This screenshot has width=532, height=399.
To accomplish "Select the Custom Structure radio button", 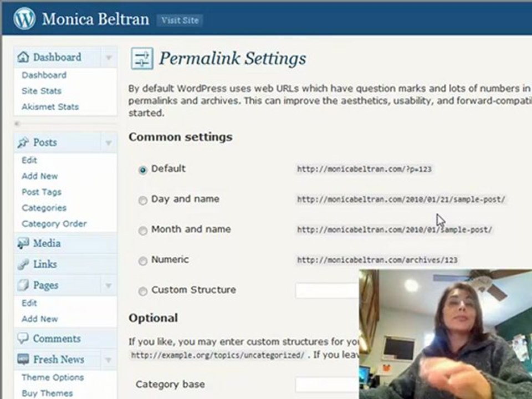I will click(x=143, y=291).
